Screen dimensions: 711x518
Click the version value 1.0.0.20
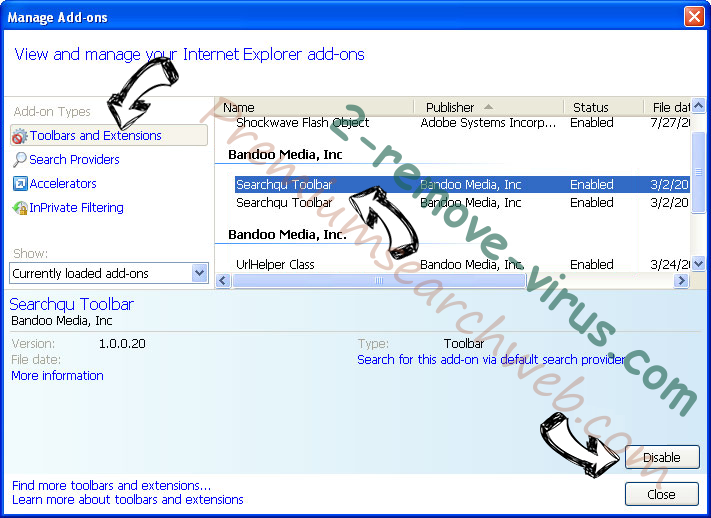click(122, 344)
